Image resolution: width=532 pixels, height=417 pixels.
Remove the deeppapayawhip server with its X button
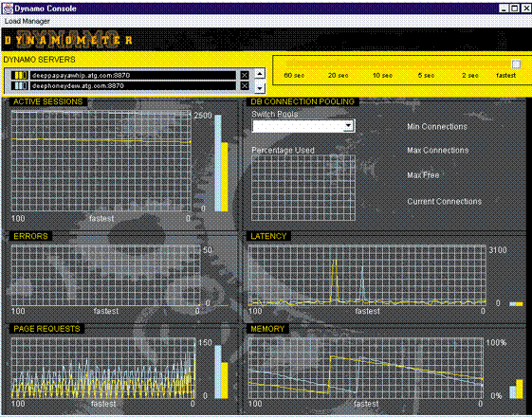pyautogui.click(x=245, y=75)
